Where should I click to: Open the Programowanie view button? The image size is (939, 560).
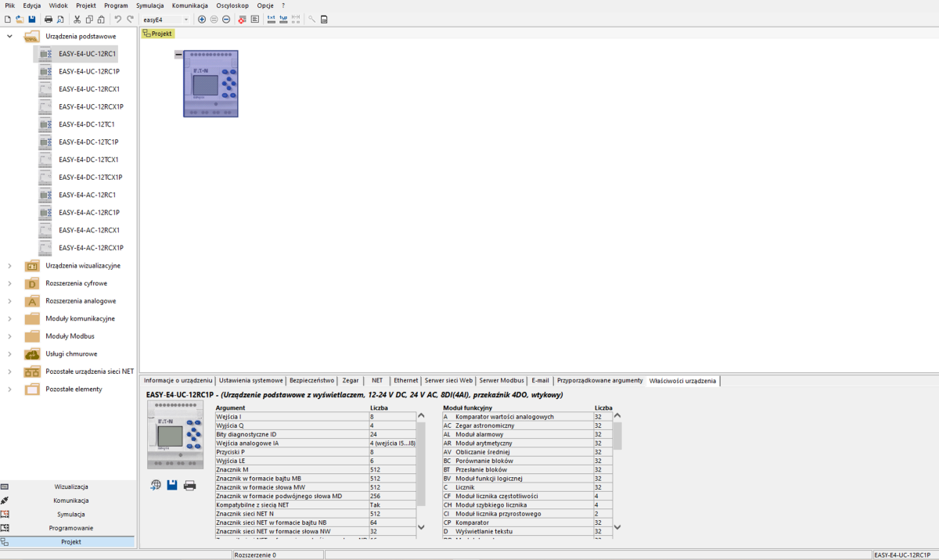coord(70,528)
